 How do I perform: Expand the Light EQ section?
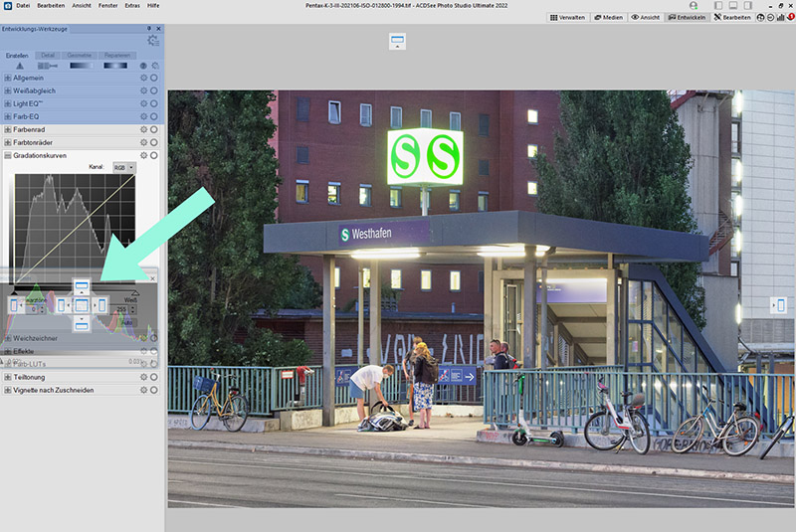8,103
